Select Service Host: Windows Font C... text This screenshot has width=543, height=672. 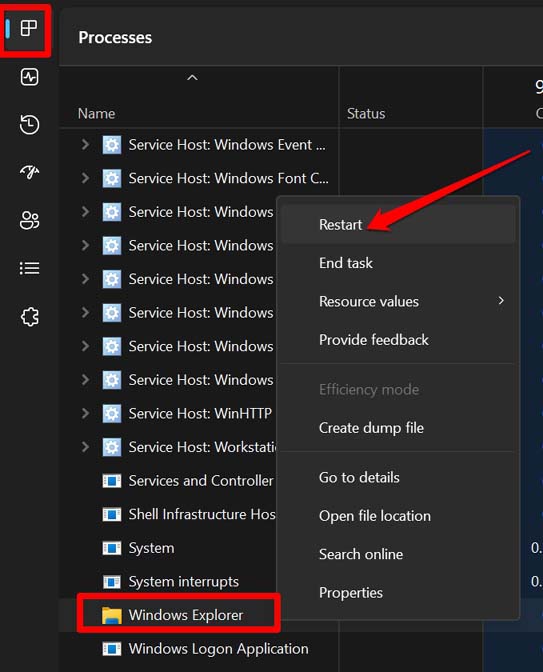tap(228, 178)
